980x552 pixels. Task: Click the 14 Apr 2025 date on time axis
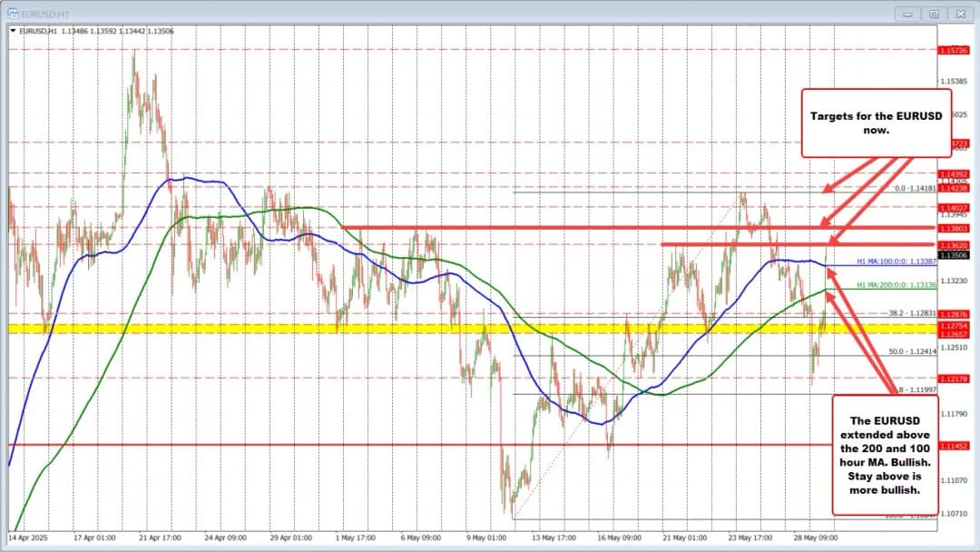[x=27, y=537]
